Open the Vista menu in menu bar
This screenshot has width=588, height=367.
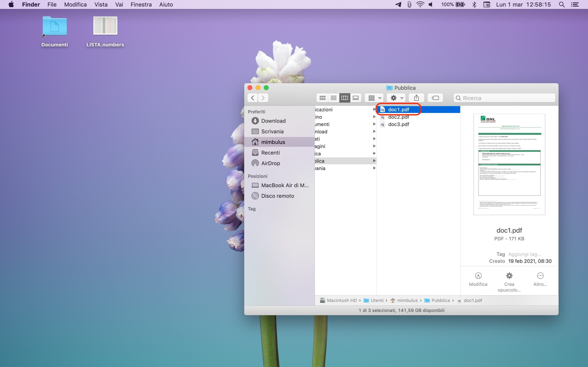(x=101, y=4)
